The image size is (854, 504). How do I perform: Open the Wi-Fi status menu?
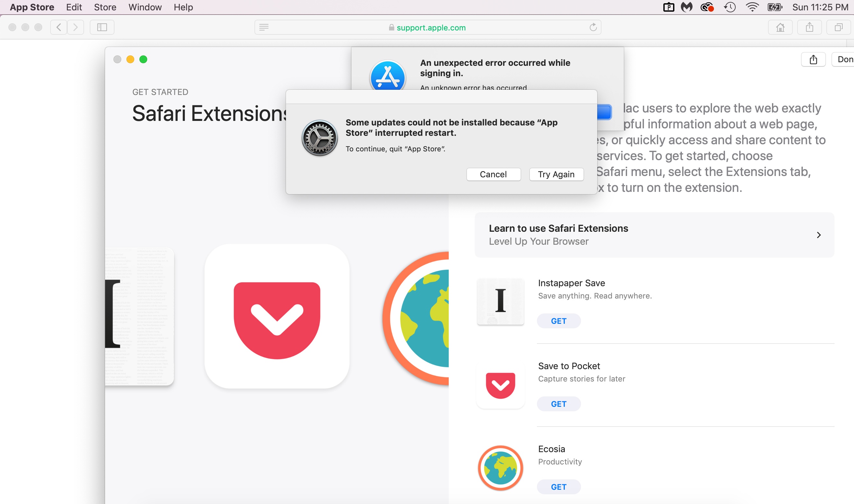(752, 7)
